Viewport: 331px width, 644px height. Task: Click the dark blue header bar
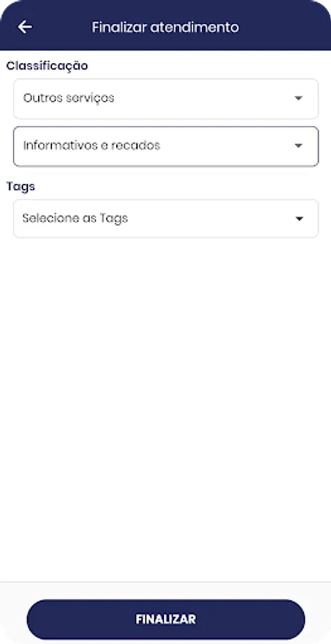point(165,25)
